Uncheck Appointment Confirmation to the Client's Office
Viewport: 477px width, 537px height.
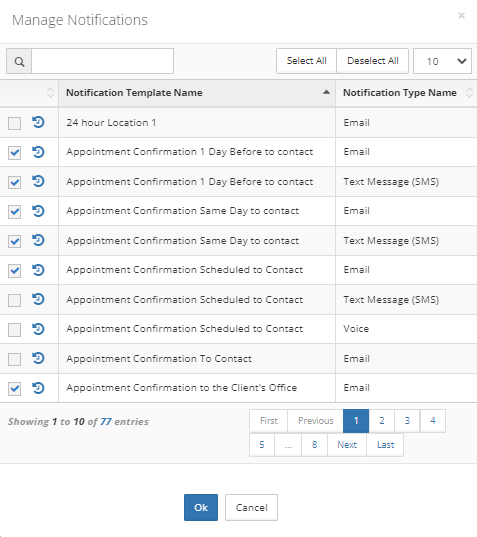[x=14, y=389]
